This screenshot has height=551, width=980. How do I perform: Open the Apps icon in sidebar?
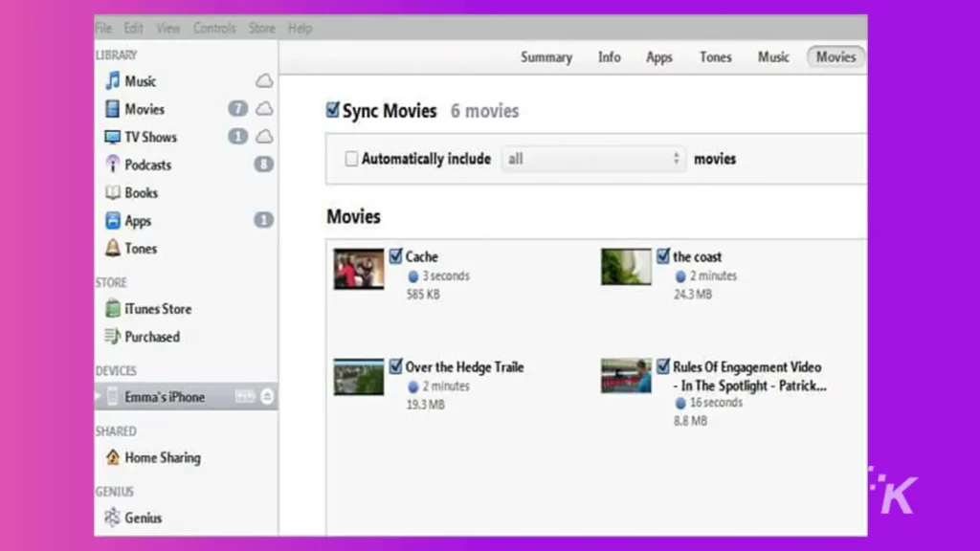(x=113, y=220)
